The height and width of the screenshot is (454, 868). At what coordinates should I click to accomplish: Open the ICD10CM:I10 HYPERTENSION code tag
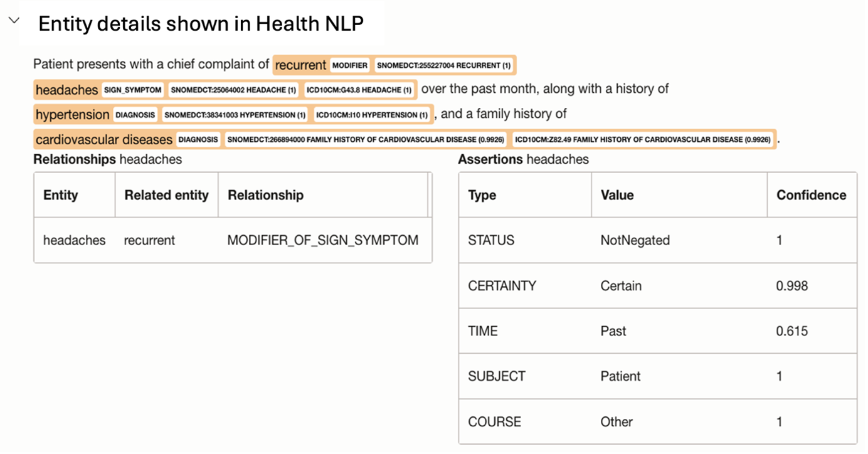372,115
